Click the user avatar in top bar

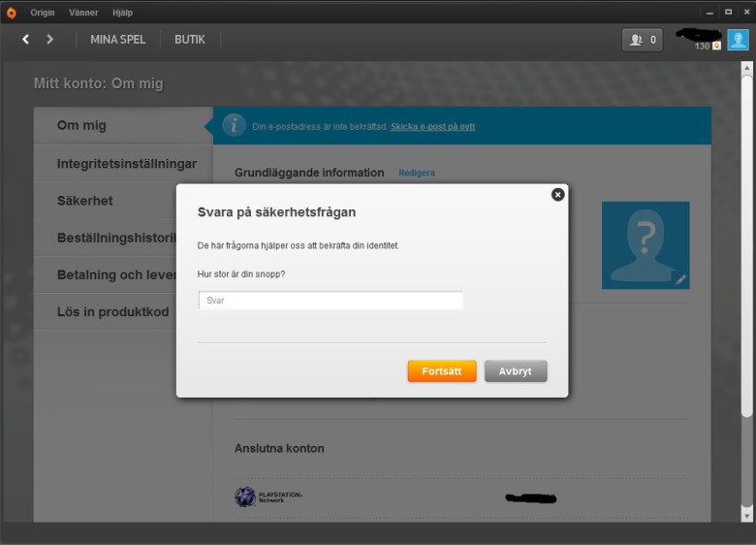(738, 40)
